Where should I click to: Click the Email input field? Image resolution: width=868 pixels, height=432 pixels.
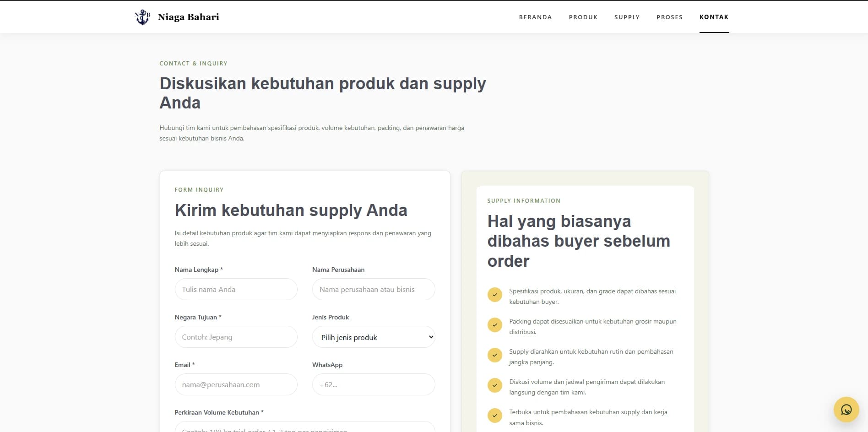pyautogui.click(x=236, y=384)
